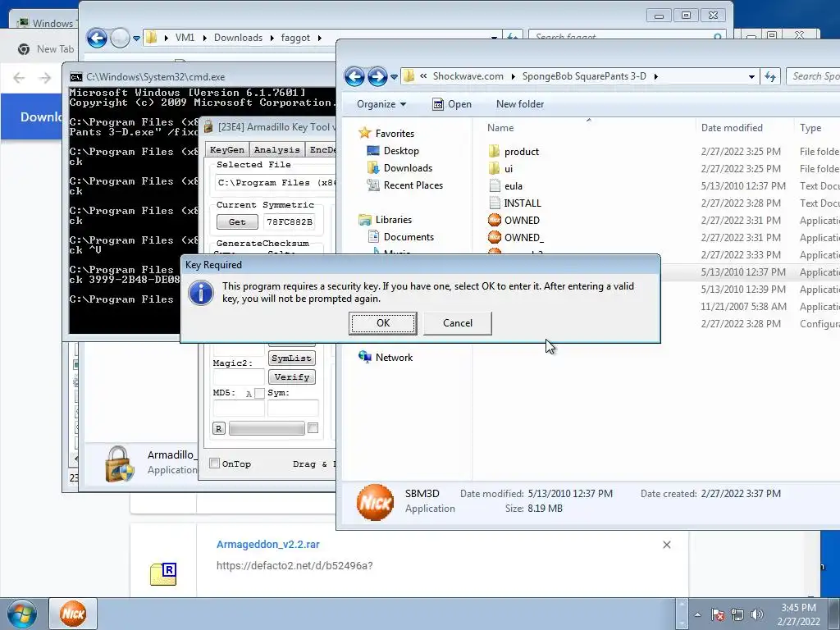Screen dimensions: 840x630
Task: Click Cancel in the Key Required dialog
Action: click(458, 323)
